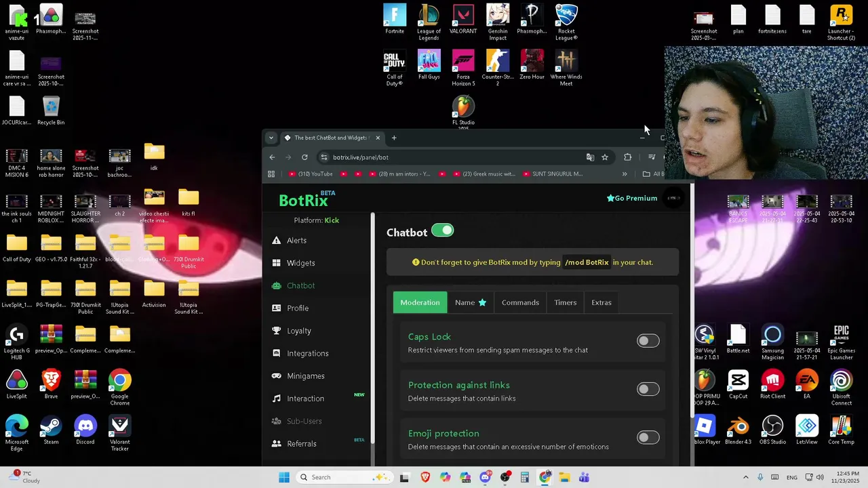Image resolution: width=868 pixels, height=488 pixels.
Task: Enable the Emoji protection switch
Action: click(x=648, y=438)
